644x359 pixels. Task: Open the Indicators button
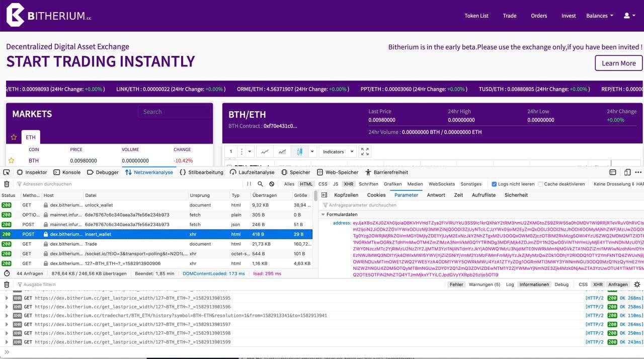(x=334, y=152)
